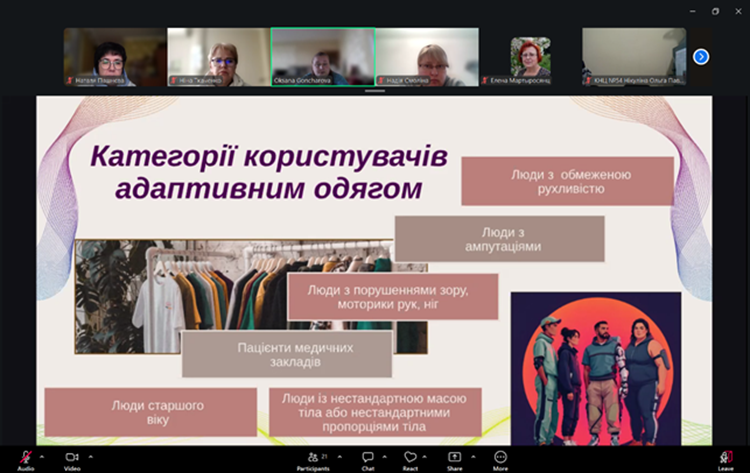Unmute the microphone with the Audio button
750x473 pixels.
point(25,458)
